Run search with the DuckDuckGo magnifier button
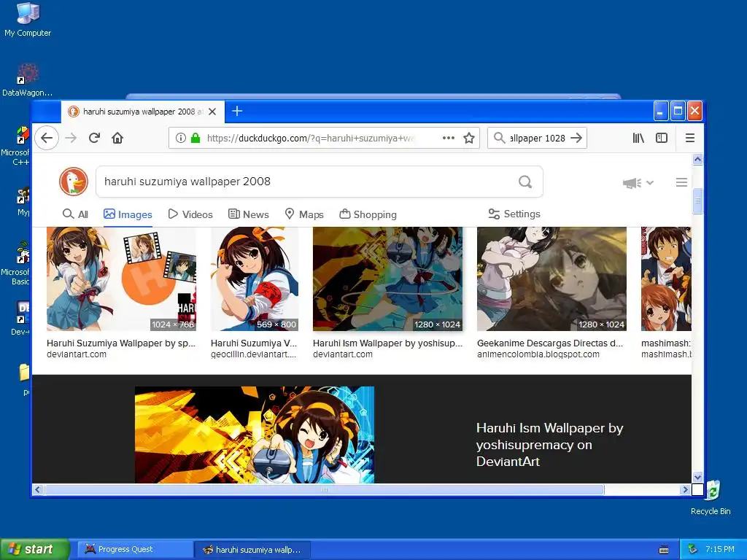Screen dimensions: 747x560 pos(525,182)
